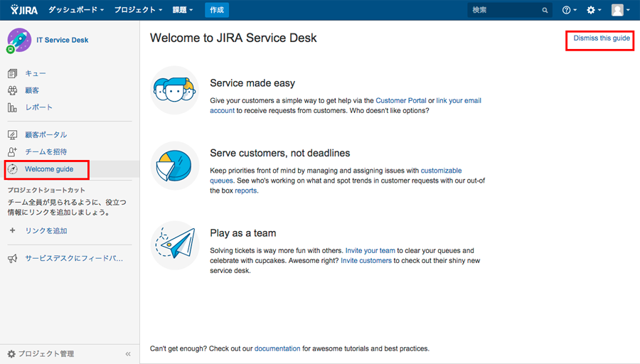Click the Serve customers, not deadlines heading

point(280,153)
